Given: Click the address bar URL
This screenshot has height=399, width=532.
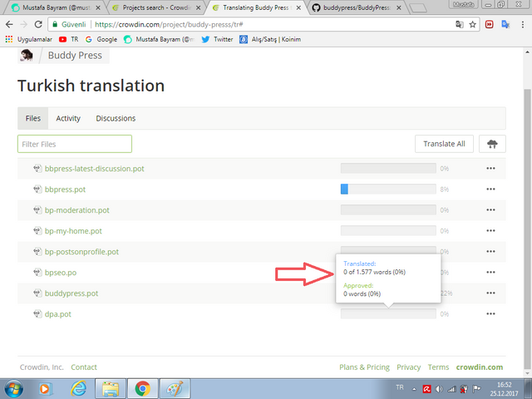Looking at the screenshot, I should coord(169,24).
